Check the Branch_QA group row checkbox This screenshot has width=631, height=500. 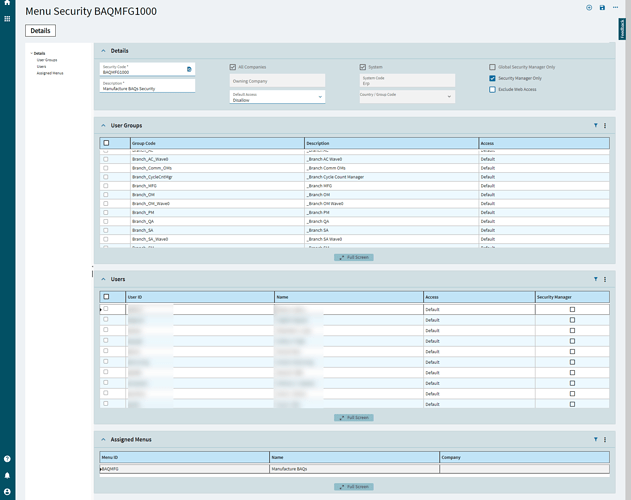click(105, 221)
